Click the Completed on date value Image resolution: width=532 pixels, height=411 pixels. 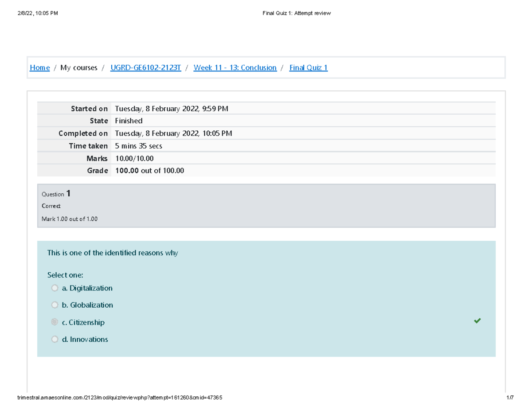[173, 133]
